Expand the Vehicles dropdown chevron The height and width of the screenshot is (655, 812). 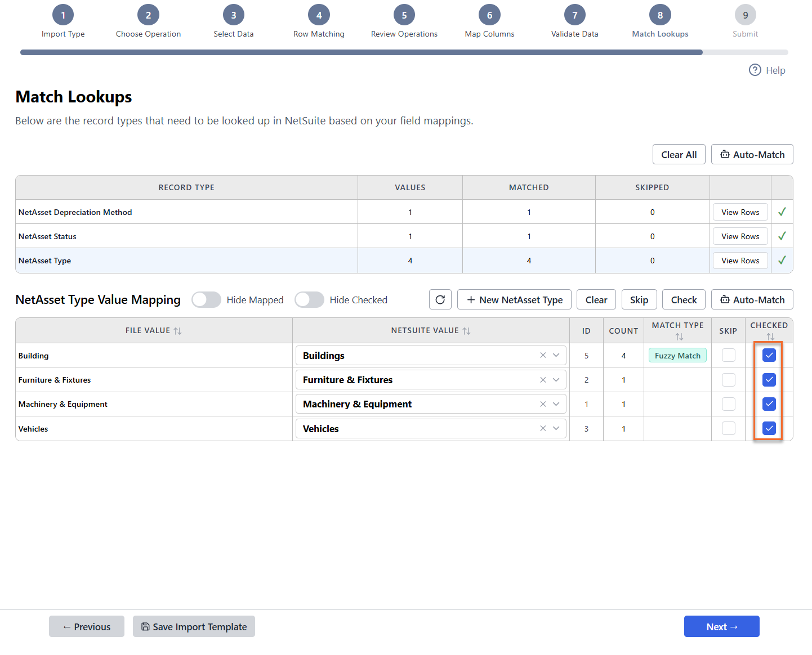tap(556, 428)
